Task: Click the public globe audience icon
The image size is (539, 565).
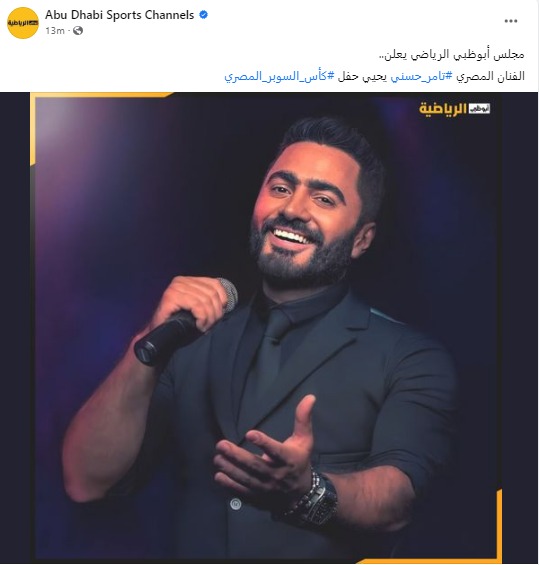Action: coord(78,31)
